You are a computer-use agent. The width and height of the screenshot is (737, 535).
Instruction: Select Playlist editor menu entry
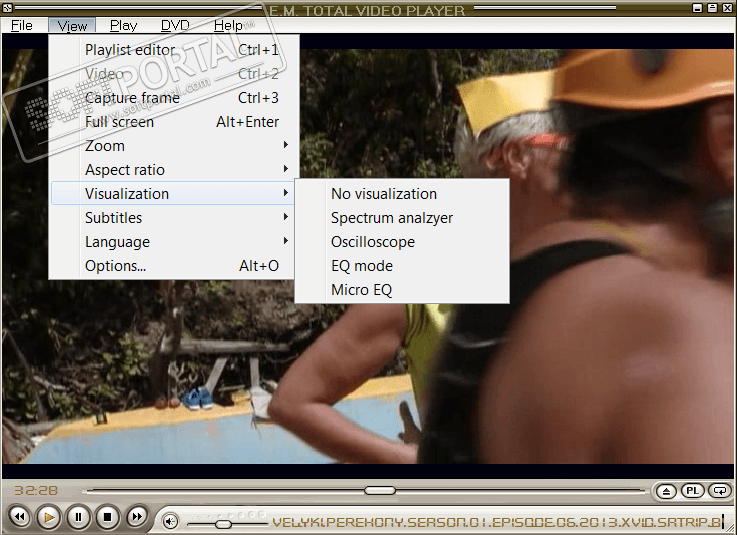tap(173, 50)
